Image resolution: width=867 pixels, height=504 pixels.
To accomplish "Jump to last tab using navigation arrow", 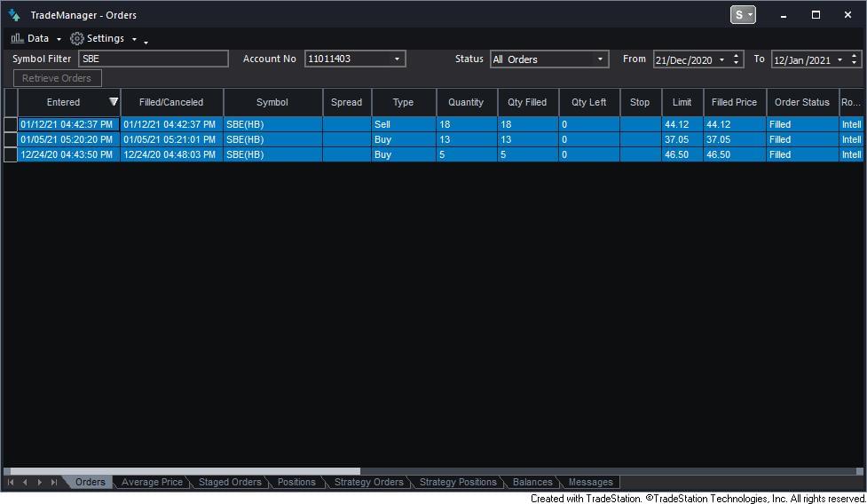I will (x=54, y=483).
